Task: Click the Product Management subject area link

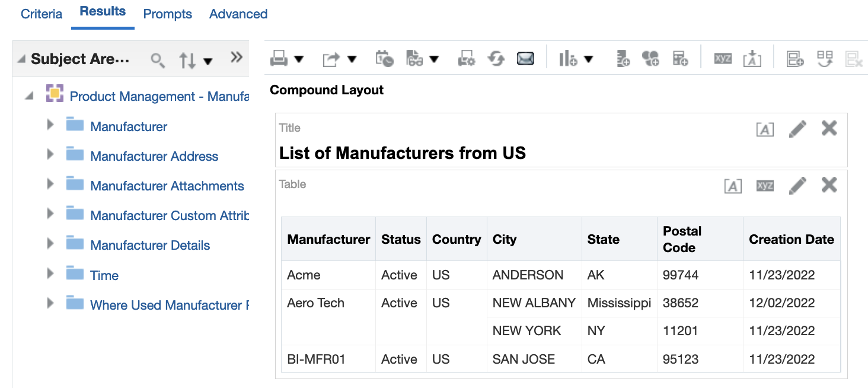Action: [x=159, y=96]
